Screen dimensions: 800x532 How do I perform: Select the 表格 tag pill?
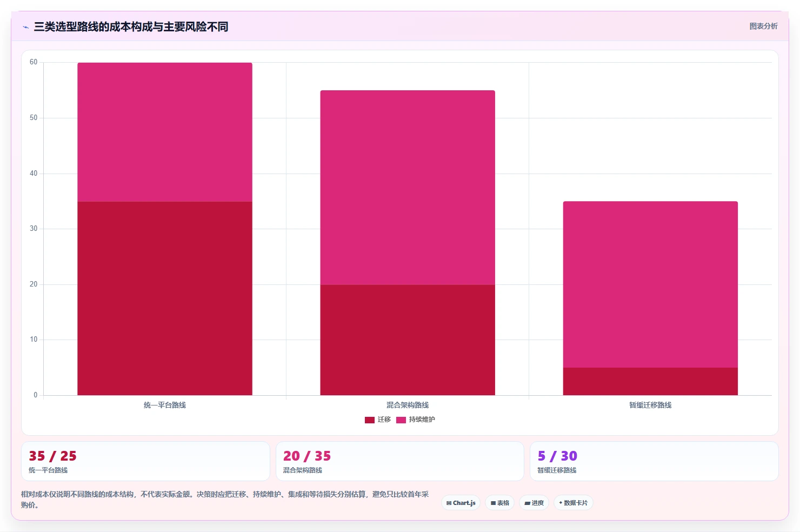tap(500, 503)
